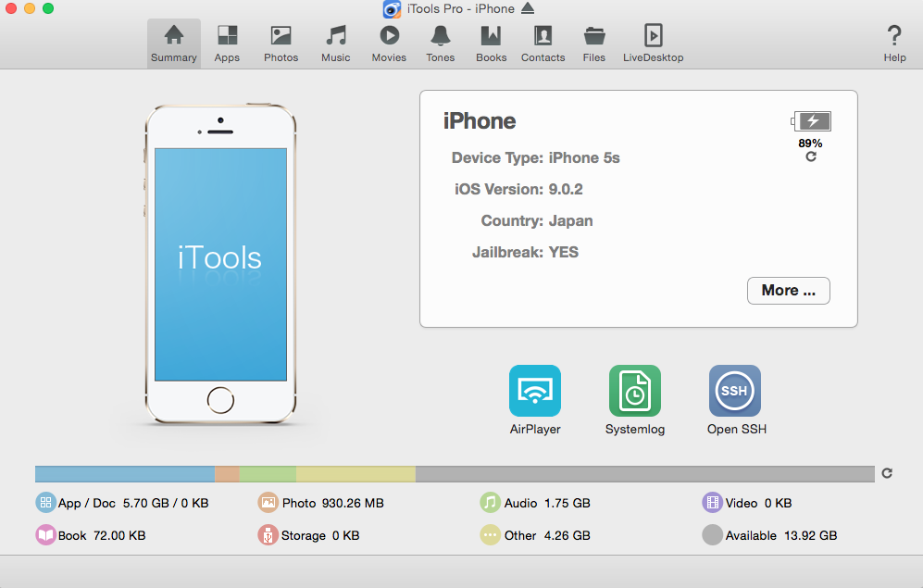Click the More ... button
This screenshot has height=588, width=923.
788,291
